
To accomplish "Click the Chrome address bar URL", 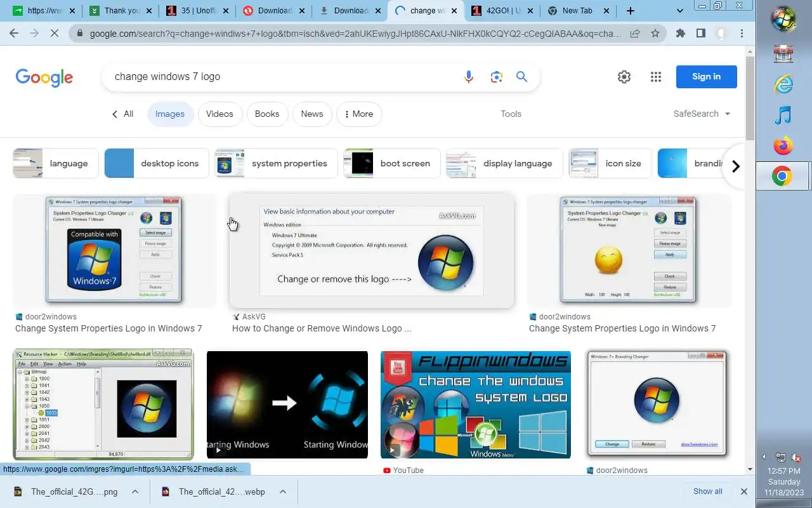I will click(x=355, y=34).
